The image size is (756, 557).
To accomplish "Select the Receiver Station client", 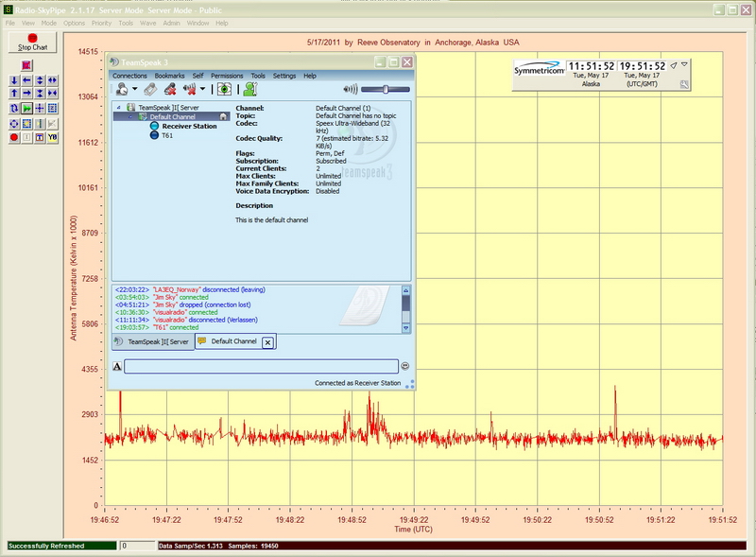I will pyautogui.click(x=189, y=126).
